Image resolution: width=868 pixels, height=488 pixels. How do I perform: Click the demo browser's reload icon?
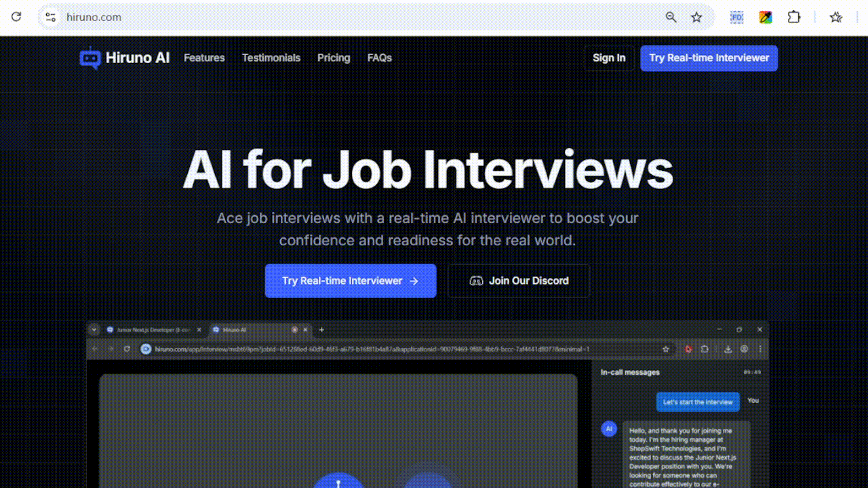pos(127,349)
